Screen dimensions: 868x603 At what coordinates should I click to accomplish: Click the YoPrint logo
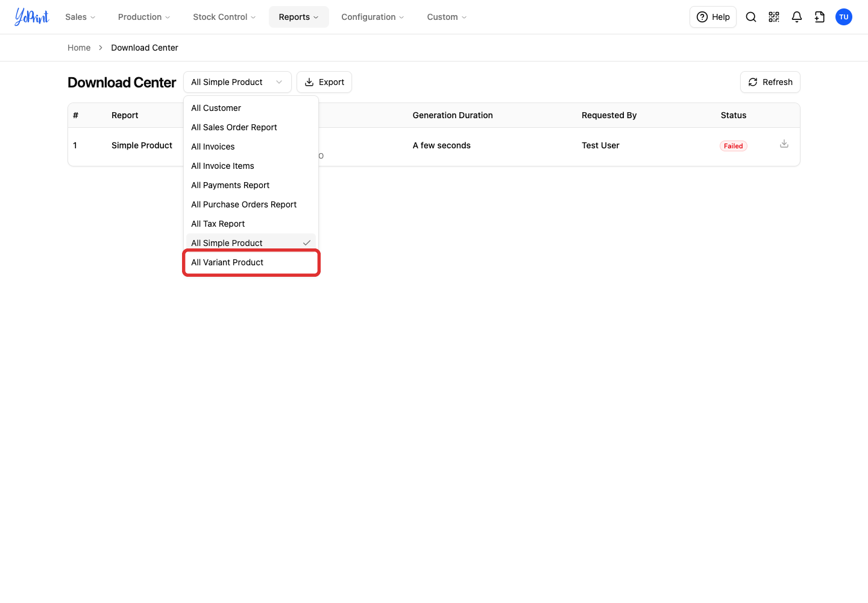(x=32, y=17)
